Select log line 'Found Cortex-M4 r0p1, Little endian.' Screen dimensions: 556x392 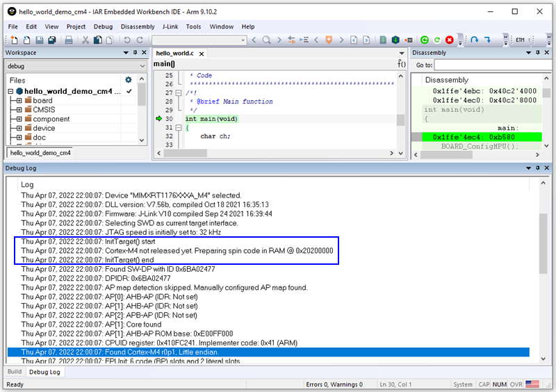(268, 352)
